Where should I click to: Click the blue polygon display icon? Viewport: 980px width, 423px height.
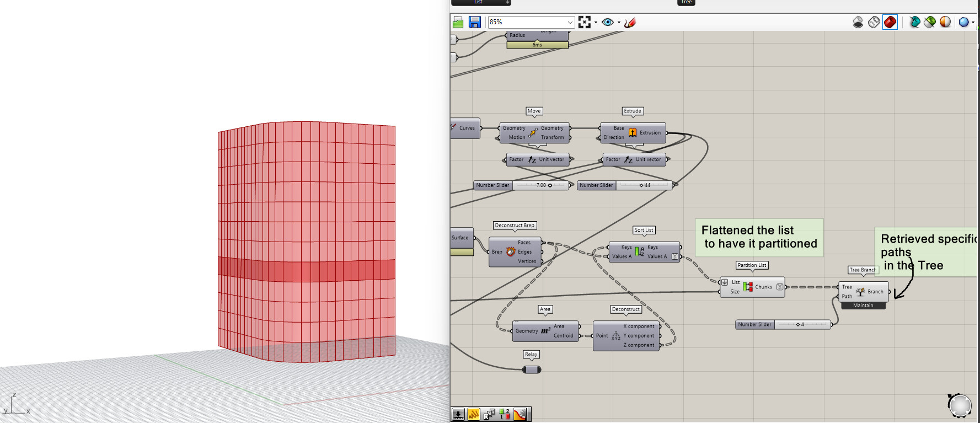(963, 22)
